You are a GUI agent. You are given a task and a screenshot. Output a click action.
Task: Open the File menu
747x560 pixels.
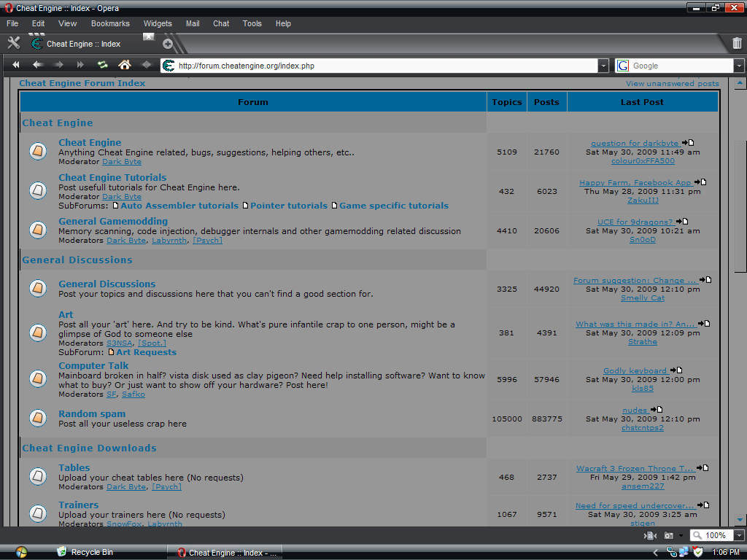pos(12,23)
